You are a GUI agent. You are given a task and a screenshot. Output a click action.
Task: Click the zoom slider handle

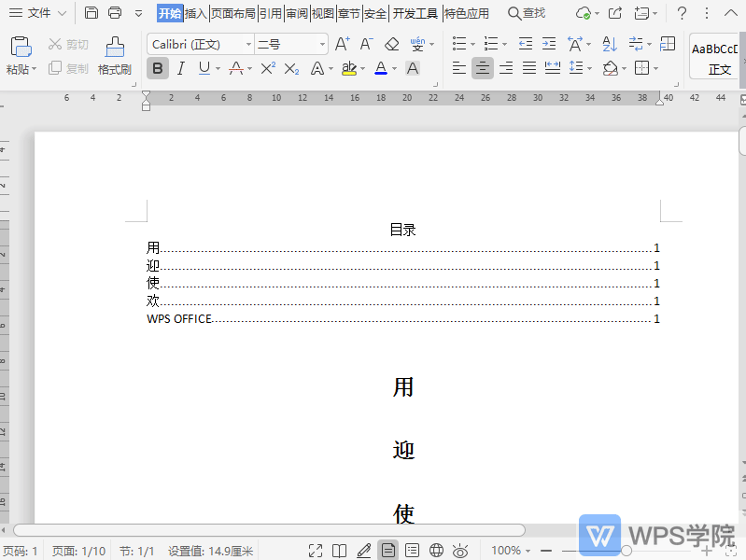[626, 551]
